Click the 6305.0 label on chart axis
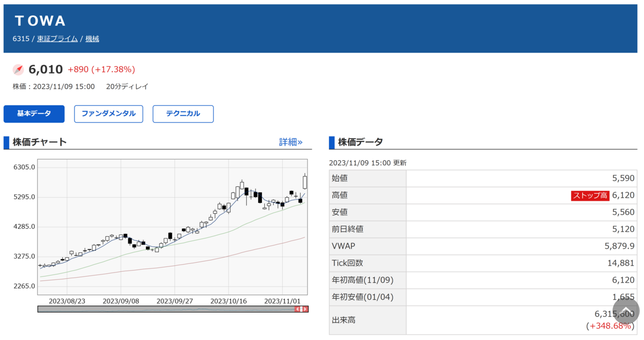 pos(24,167)
